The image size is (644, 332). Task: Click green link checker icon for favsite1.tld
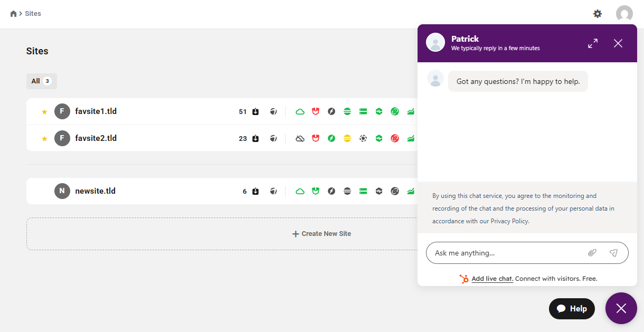[395, 111]
